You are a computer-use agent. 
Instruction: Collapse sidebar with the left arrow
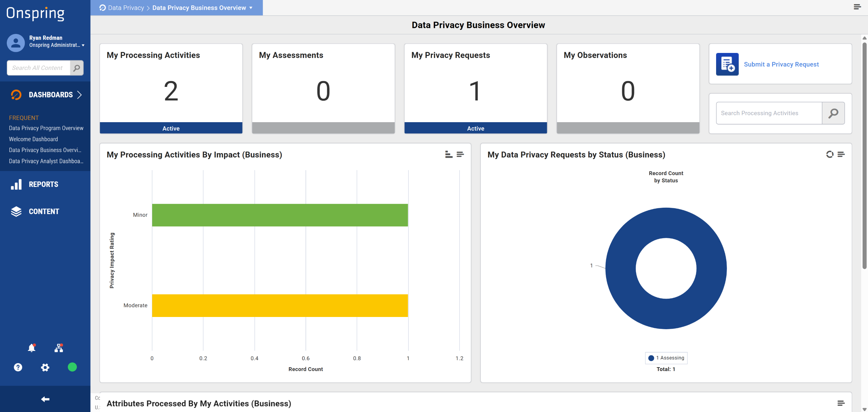coord(45,399)
